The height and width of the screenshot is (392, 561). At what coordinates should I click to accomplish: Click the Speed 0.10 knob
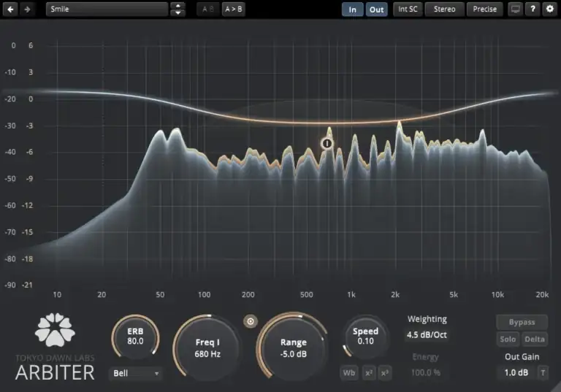[365, 337]
